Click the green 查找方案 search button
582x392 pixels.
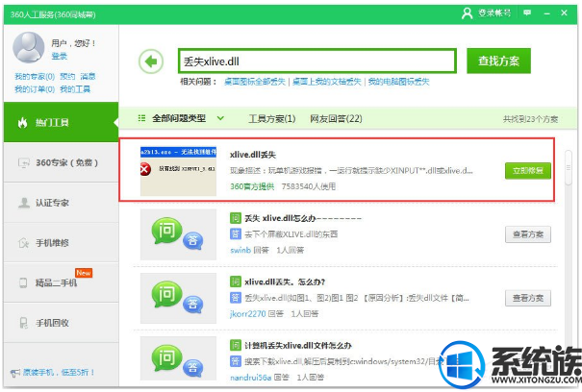(498, 61)
